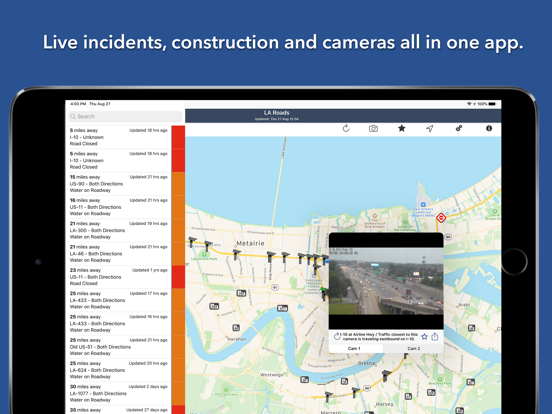Open the US-90 Water on Roadway incident

click(125, 184)
